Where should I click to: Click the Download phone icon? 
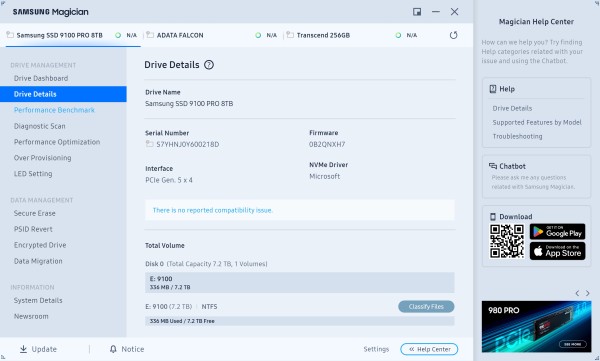(x=493, y=217)
